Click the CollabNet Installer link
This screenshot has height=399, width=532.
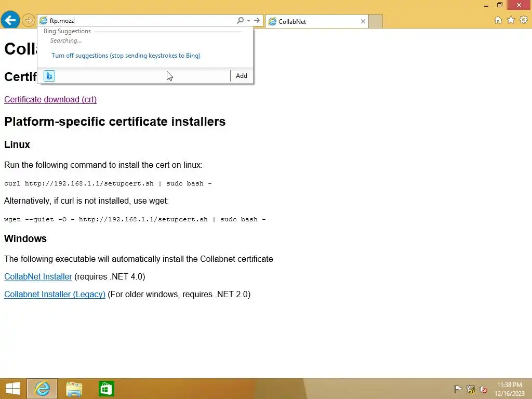[38, 276]
